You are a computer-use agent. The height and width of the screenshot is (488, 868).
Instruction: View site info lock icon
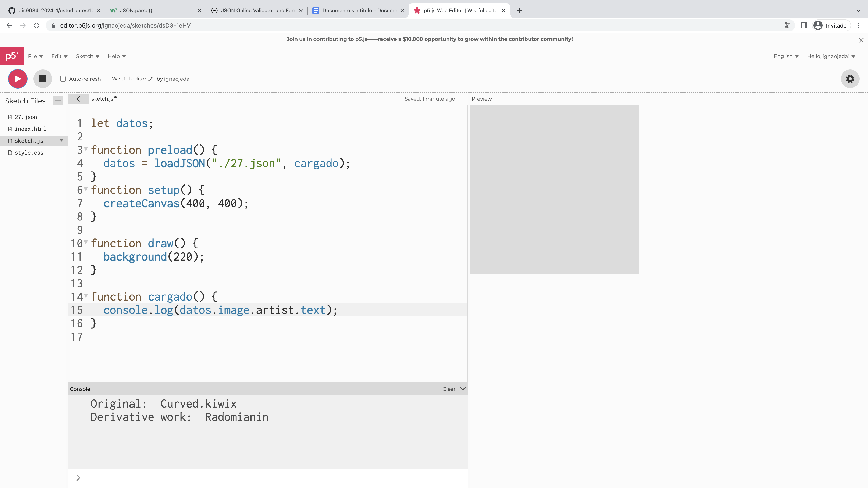click(x=53, y=26)
